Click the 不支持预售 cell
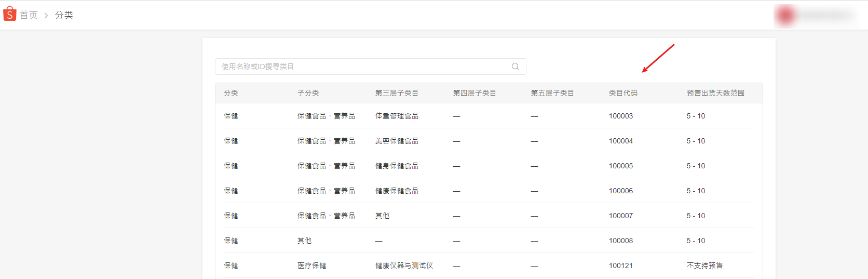 704,265
